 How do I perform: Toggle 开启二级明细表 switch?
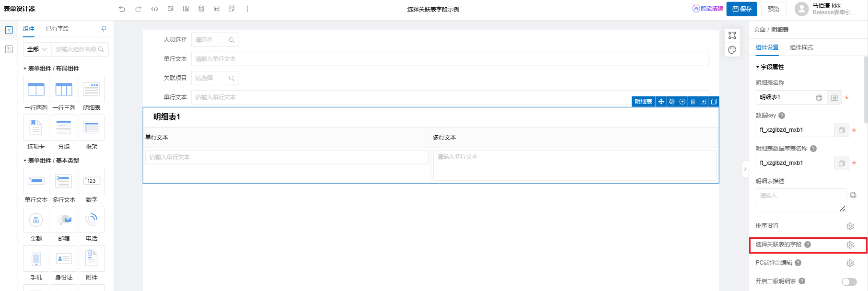point(849,282)
